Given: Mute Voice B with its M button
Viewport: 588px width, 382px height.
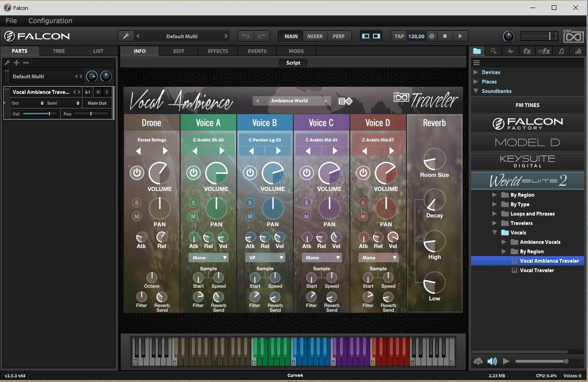Looking at the screenshot, I should pos(250,216).
